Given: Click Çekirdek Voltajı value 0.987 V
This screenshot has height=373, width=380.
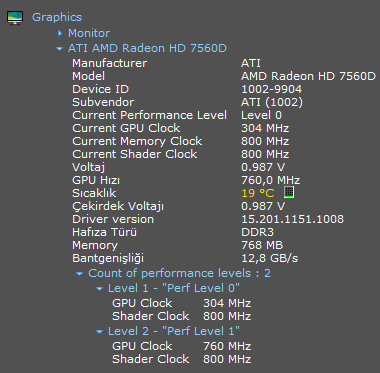Looking at the screenshot, I should pyautogui.click(x=263, y=206).
